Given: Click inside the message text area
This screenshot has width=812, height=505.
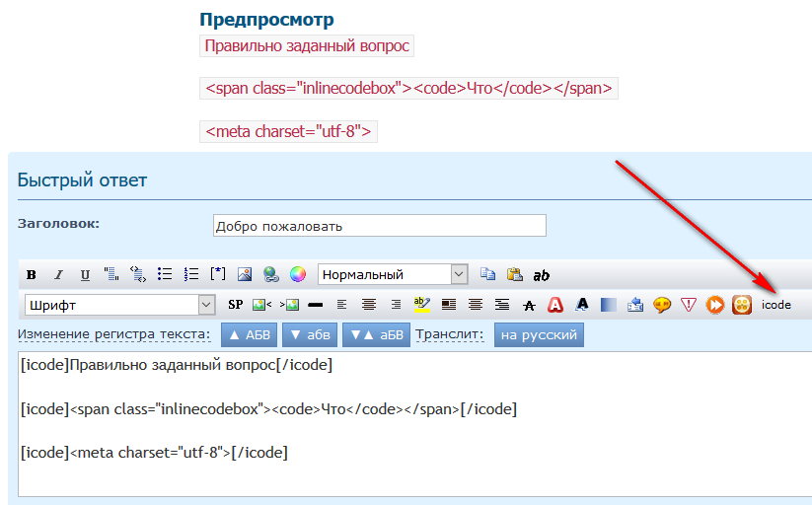Looking at the screenshot, I should 414,425.
